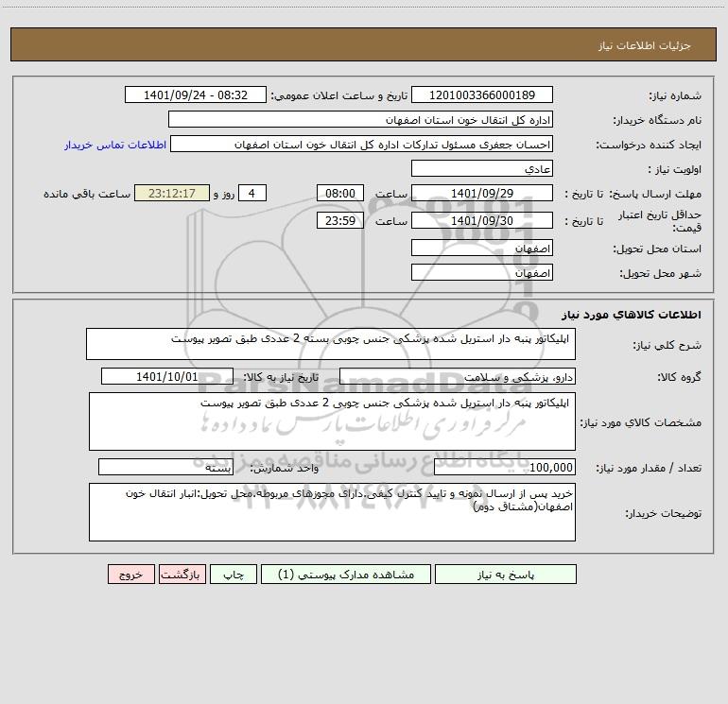Click the label ساعت باقی مانده
This screenshot has height=704, width=728.
click(x=87, y=194)
